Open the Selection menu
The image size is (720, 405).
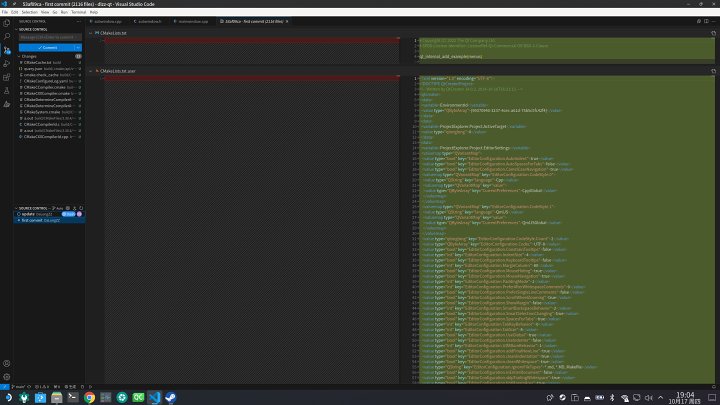[30, 12]
